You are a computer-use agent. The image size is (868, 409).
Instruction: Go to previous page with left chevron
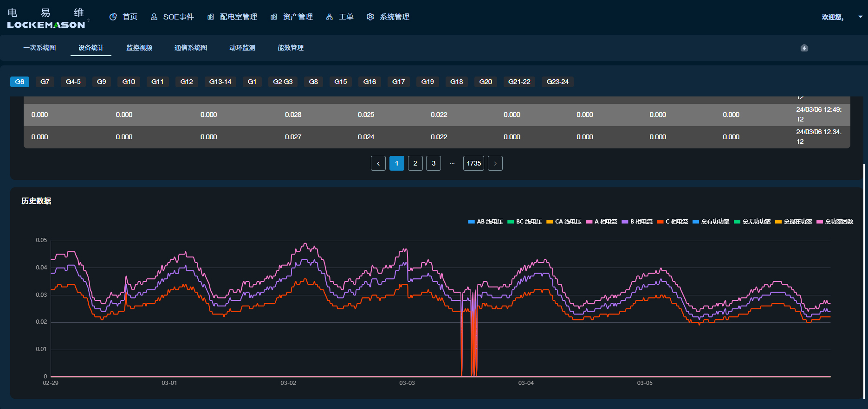click(x=378, y=163)
